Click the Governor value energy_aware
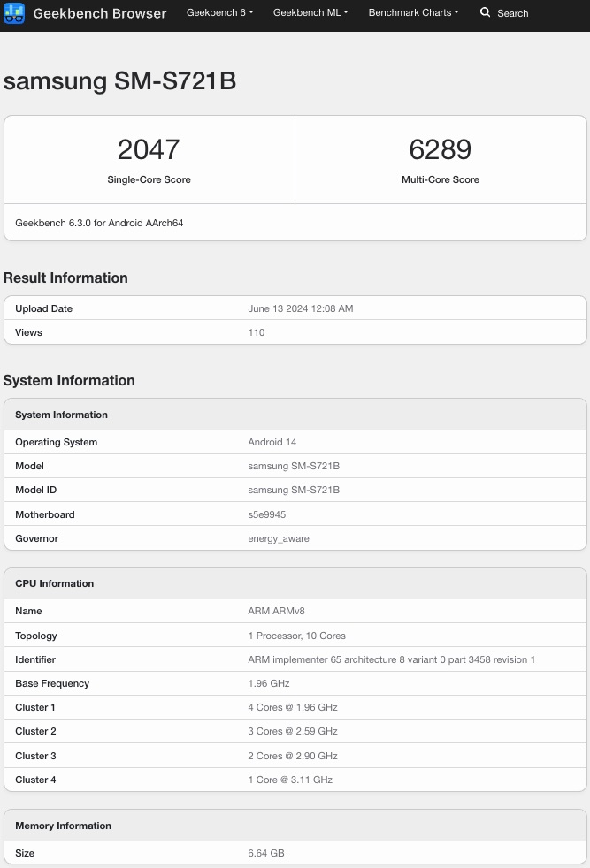The height and width of the screenshot is (868, 590). coord(278,538)
